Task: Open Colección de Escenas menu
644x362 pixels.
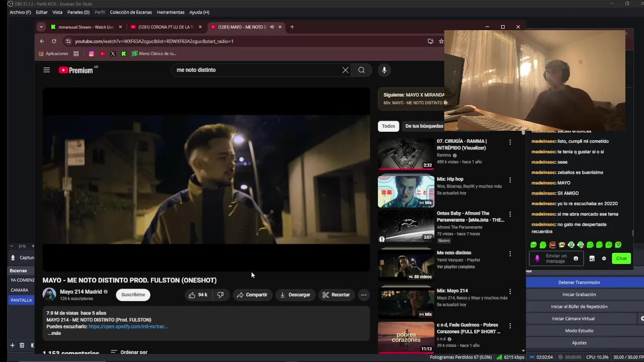Action: [131, 12]
